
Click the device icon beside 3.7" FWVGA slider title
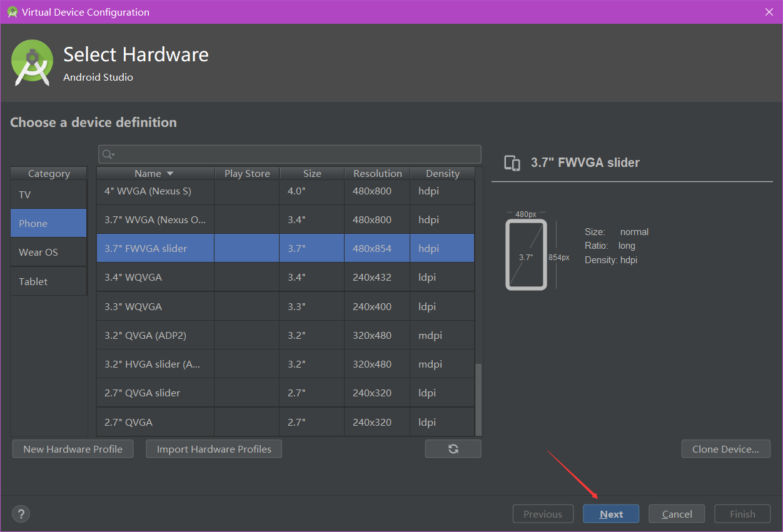coord(512,163)
